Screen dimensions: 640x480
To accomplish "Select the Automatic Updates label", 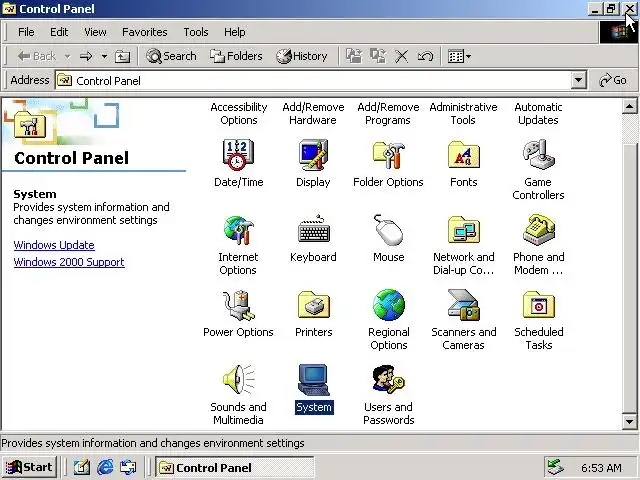I will [538, 113].
